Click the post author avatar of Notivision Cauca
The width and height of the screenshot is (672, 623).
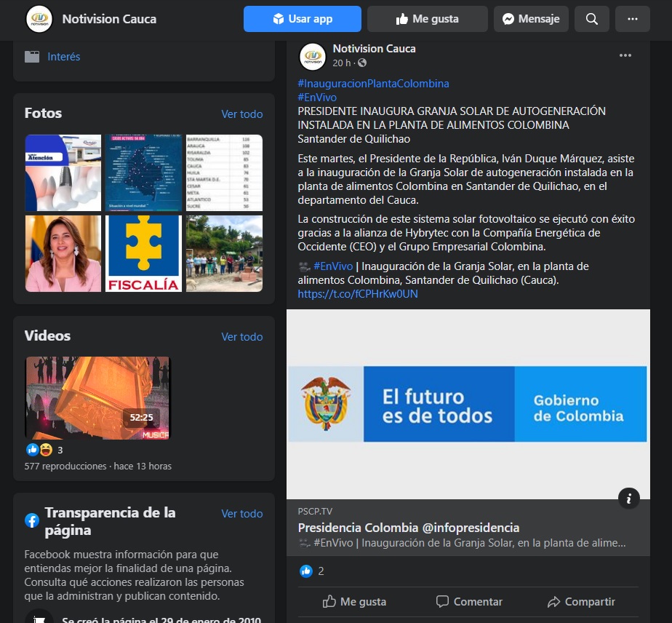pos(313,57)
